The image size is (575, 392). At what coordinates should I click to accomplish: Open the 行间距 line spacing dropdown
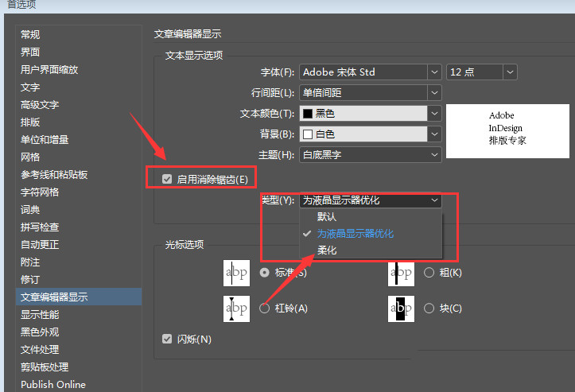[370, 92]
